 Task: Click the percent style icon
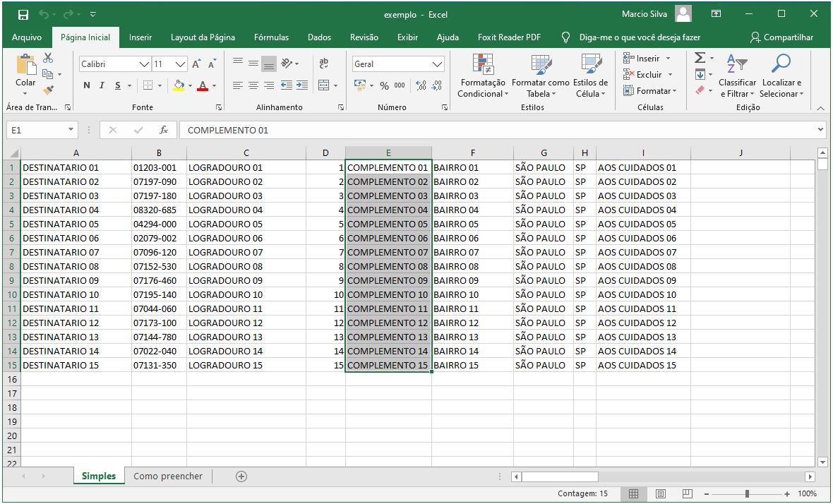384,85
